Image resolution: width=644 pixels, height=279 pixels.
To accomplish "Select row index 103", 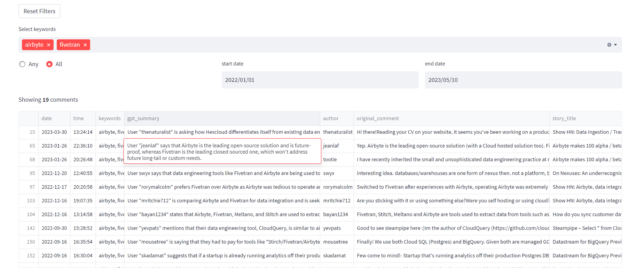I will [29, 201].
